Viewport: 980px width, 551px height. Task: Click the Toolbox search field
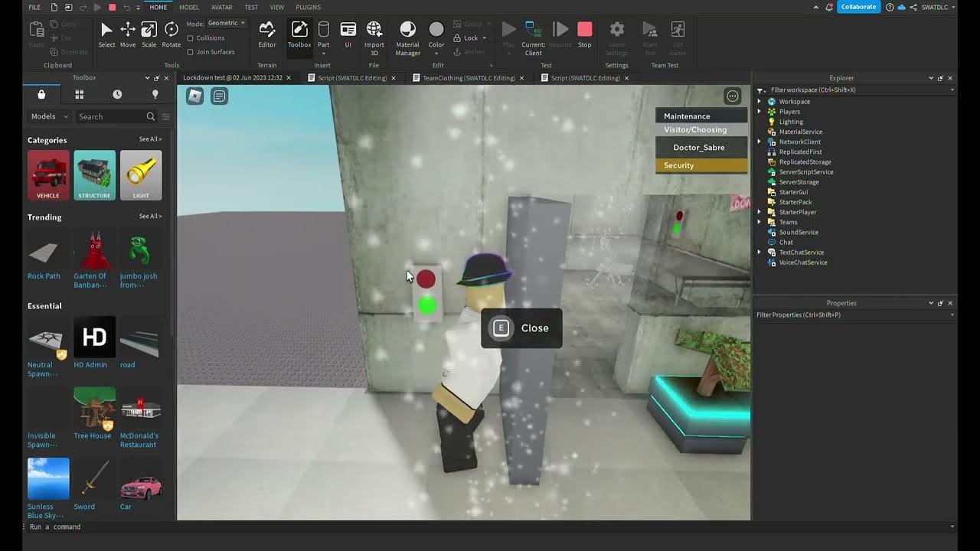[110, 116]
